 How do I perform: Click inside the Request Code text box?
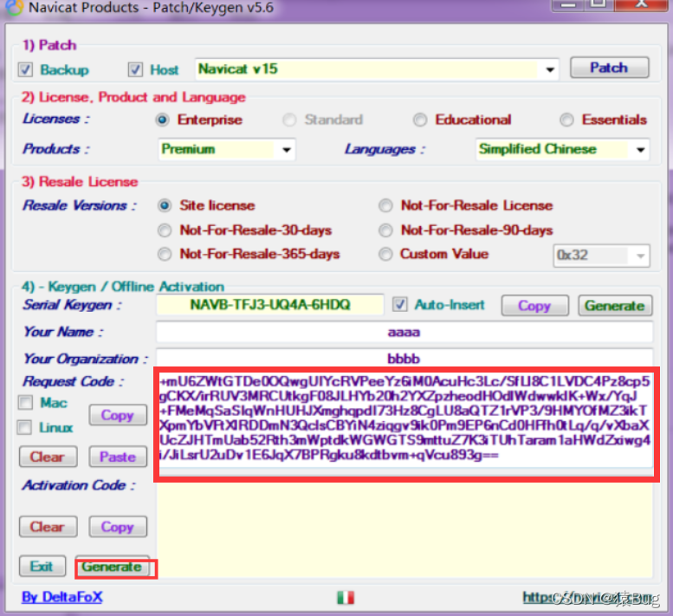tap(405, 421)
